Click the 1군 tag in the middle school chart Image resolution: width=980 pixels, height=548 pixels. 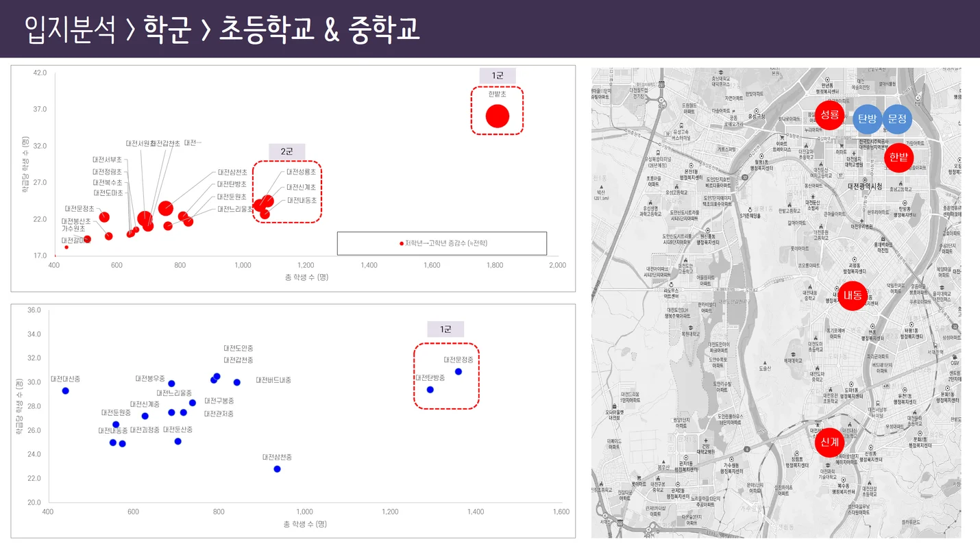pyautogui.click(x=445, y=329)
